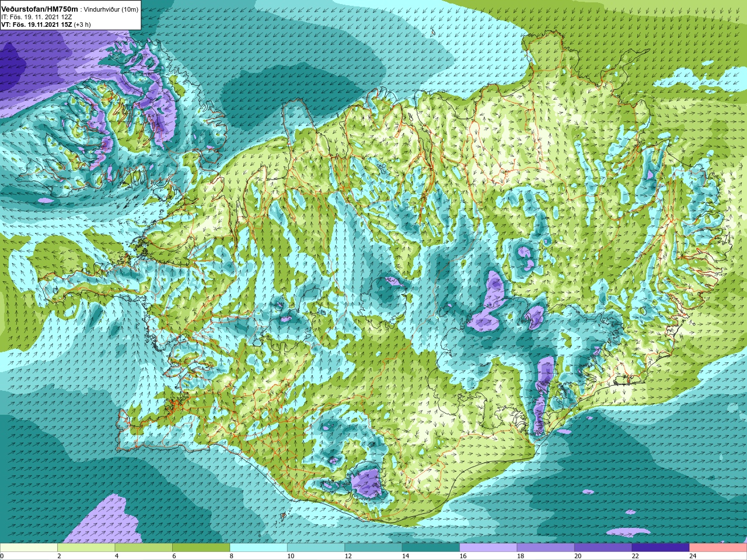This screenshot has width=747, height=560.
Task: Click the 'Veðurstofan/HM750m' title text
Action: click(40, 9)
